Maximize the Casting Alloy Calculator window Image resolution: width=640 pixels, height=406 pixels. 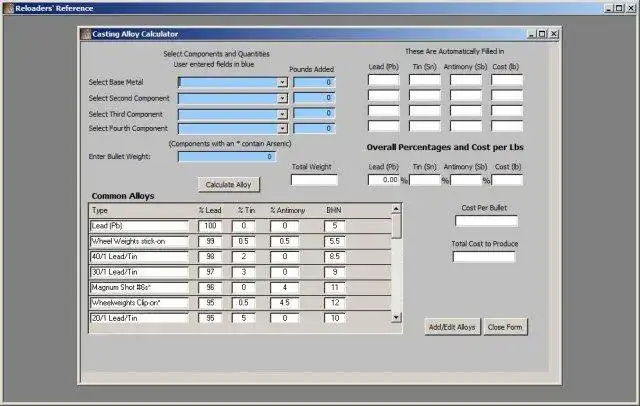542,34
